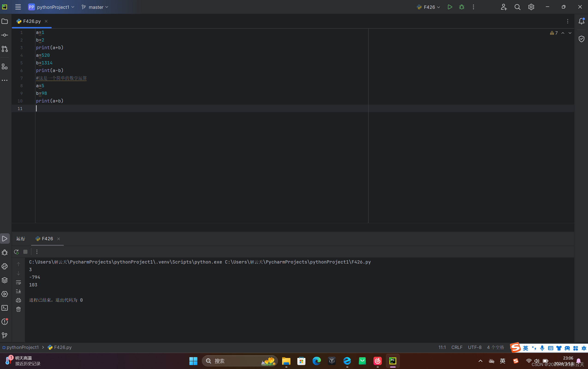Viewport: 588px width, 369px height.
Task: Toggle the Run tool window
Action: pos(5,238)
